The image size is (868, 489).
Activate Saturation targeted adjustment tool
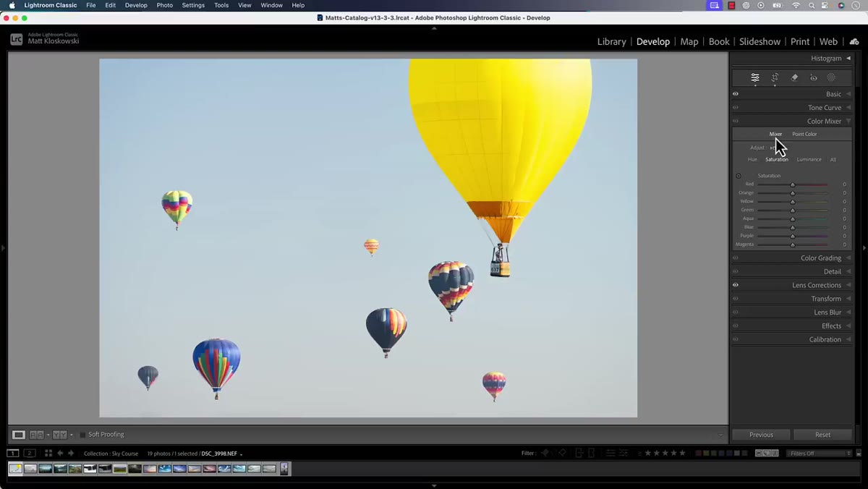(739, 176)
